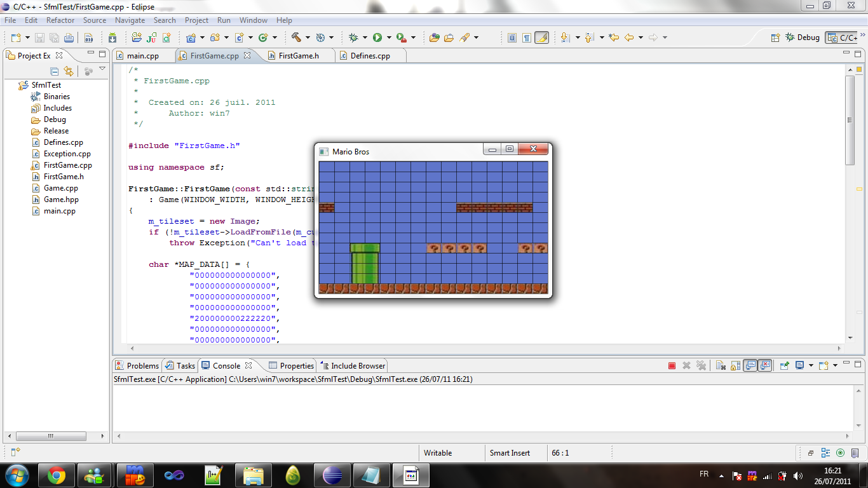
Task: Toggle Block Selection Mode button
Action: coord(512,37)
